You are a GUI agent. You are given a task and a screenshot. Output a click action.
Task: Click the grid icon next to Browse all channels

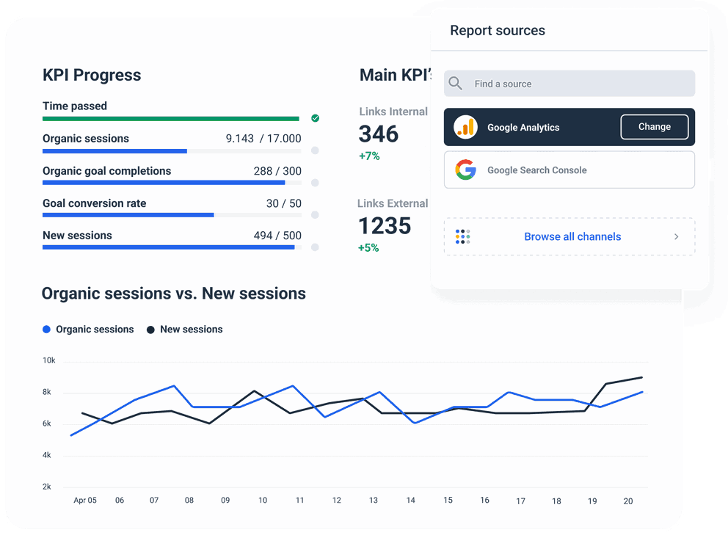click(462, 236)
